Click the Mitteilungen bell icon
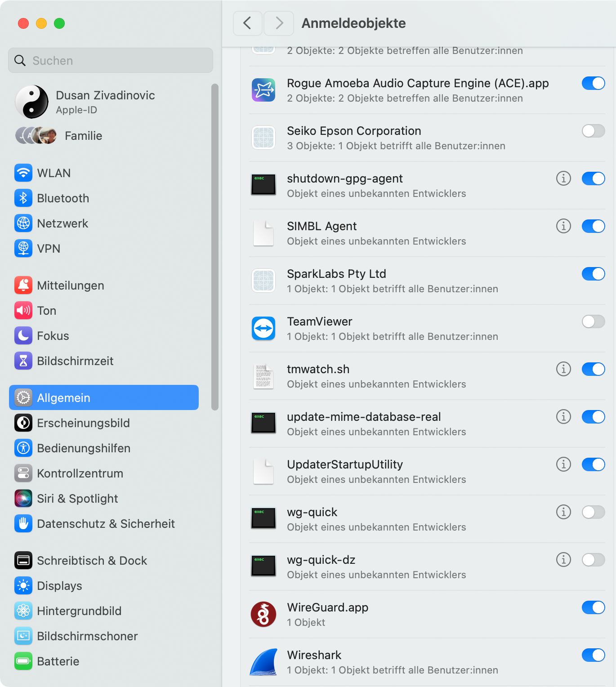Viewport: 616px width, 687px height. pos(23,285)
